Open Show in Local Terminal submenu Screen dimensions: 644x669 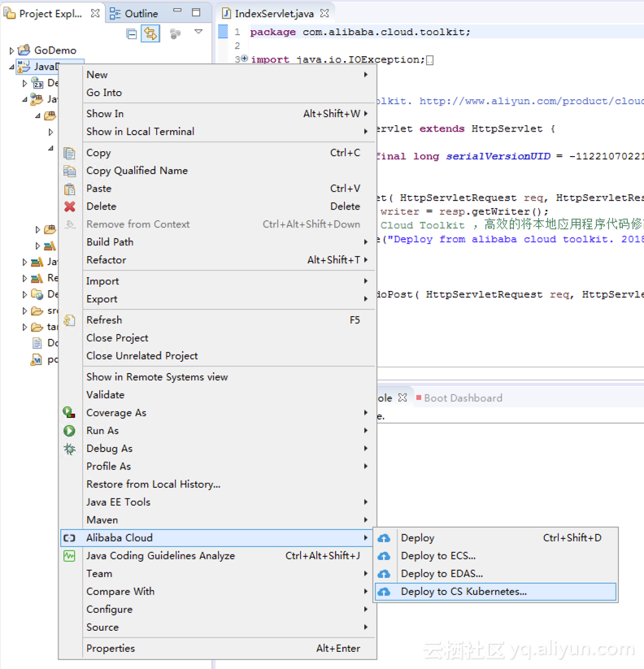[229, 132]
